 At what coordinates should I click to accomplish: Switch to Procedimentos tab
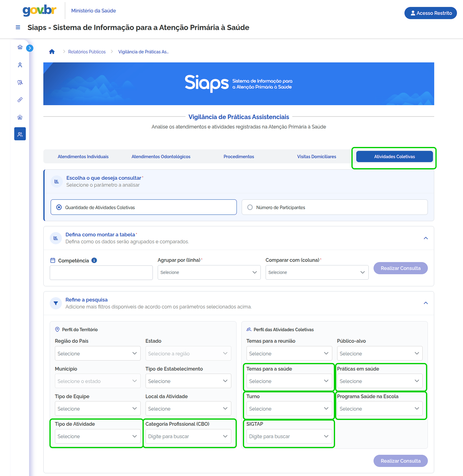[x=239, y=156]
